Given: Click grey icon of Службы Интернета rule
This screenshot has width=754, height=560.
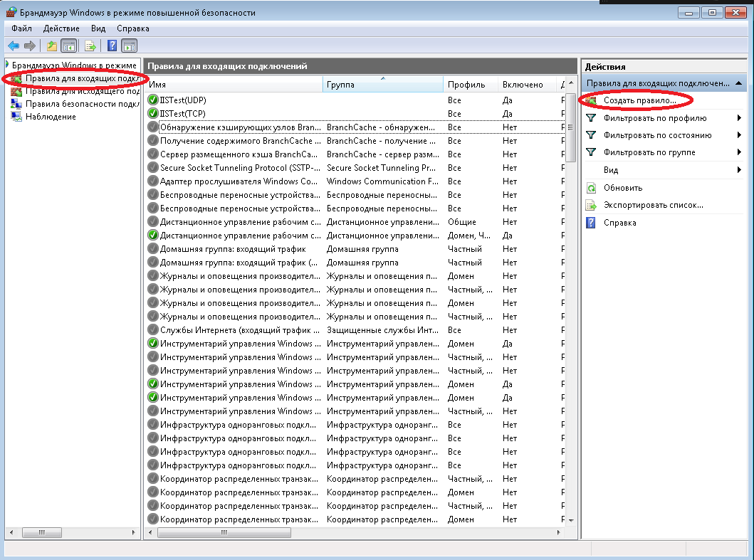Looking at the screenshot, I should [x=153, y=330].
